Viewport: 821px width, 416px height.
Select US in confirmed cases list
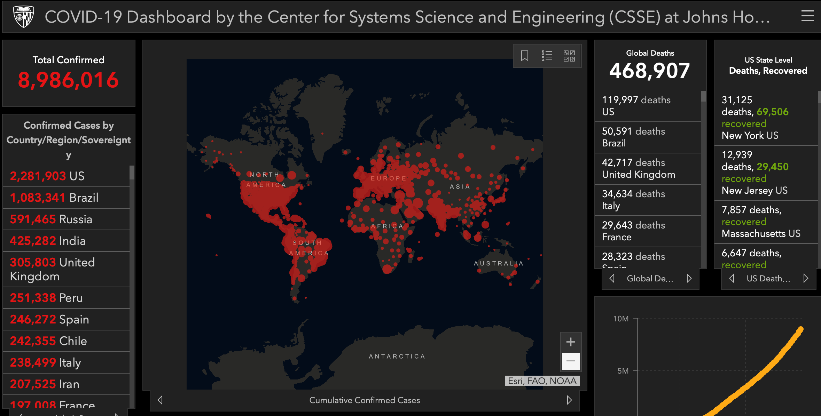click(66, 176)
